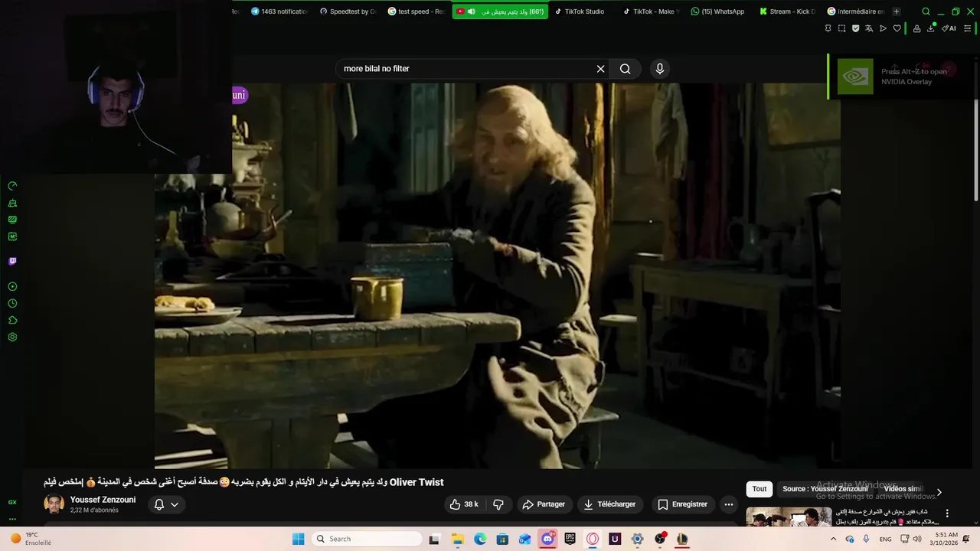Click the heart bookmark icon in toolbar
This screenshot has width=980, height=551.
coord(897,28)
